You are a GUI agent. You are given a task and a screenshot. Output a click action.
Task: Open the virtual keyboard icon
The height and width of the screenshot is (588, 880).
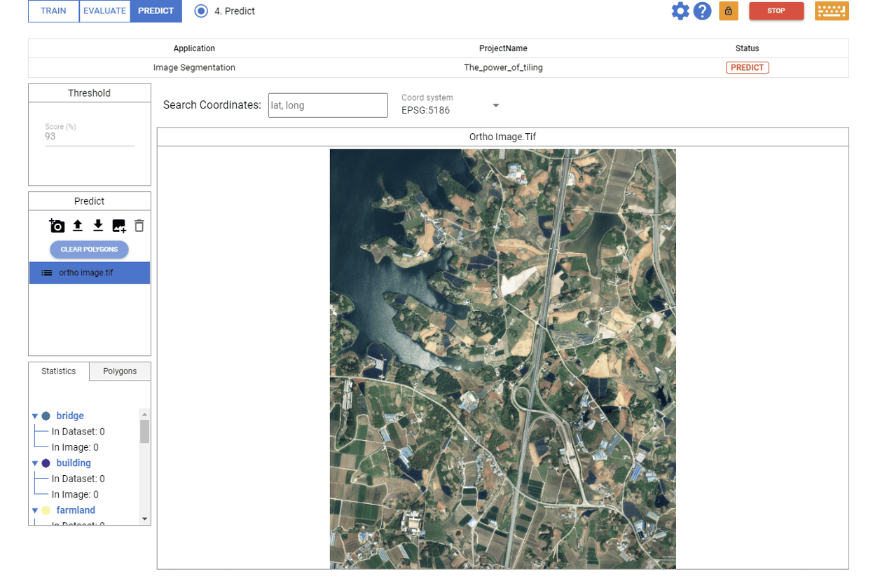[832, 11]
